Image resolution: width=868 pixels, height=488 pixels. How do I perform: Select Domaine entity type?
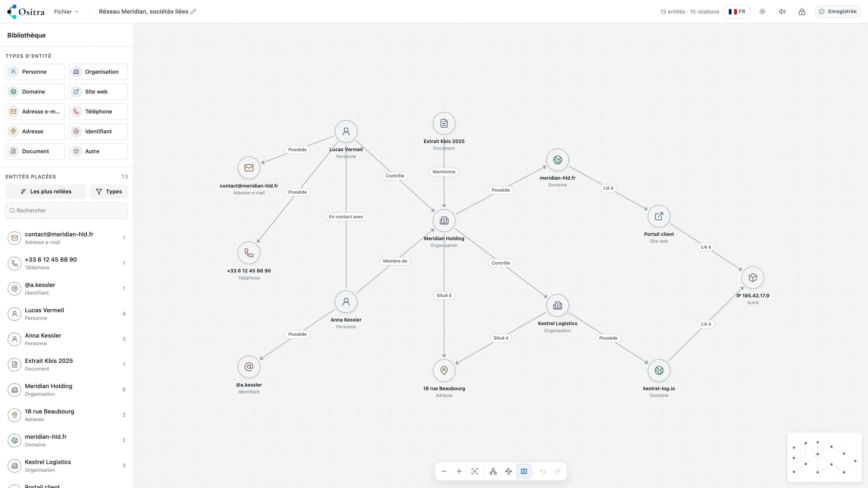click(35, 91)
